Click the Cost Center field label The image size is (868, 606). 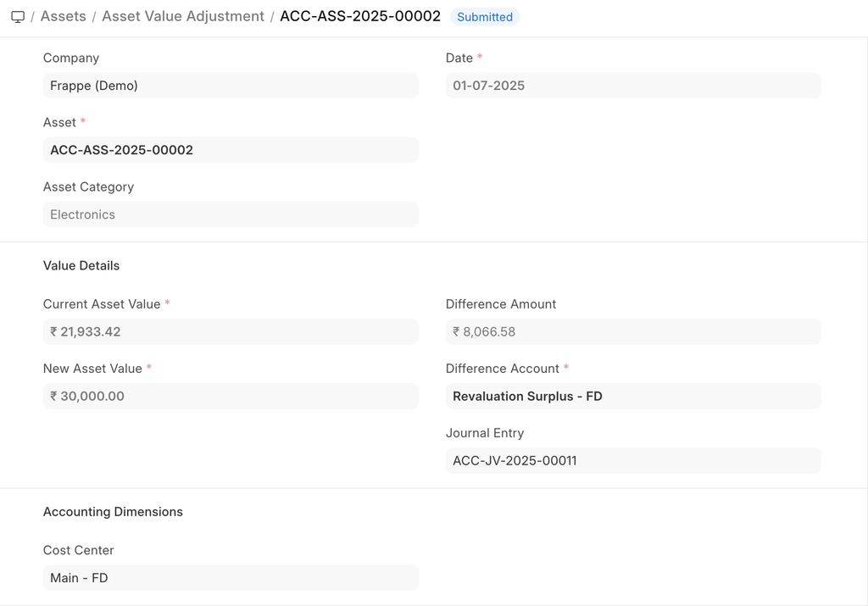point(79,550)
